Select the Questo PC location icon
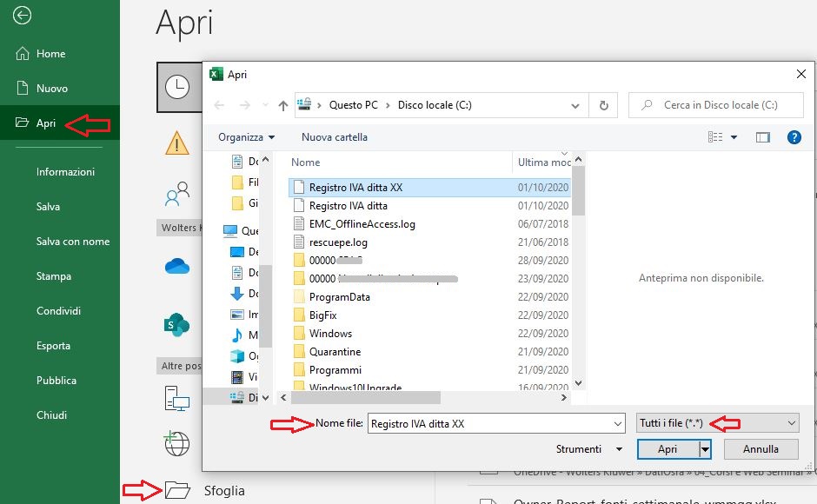This screenshot has width=817, height=504. (x=177, y=399)
